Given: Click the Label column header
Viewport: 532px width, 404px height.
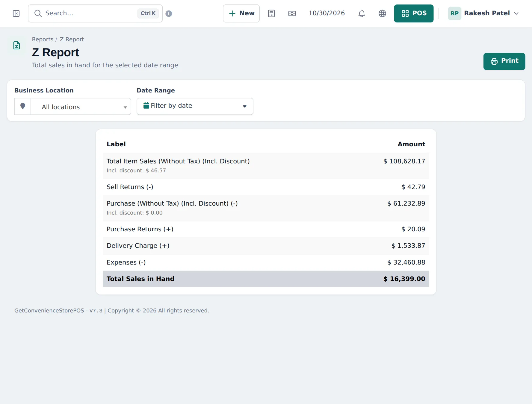Looking at the screenshot, I should click(116, 144).
